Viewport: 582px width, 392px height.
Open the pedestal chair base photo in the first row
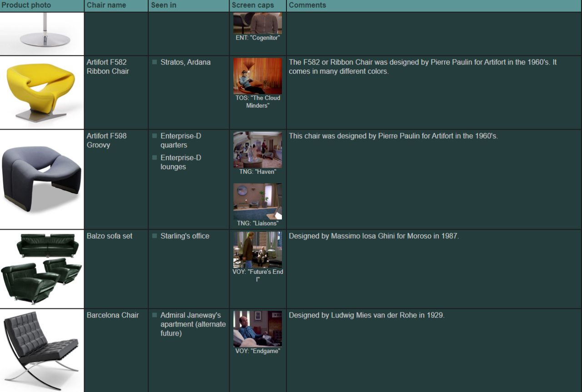pos(42,34)
